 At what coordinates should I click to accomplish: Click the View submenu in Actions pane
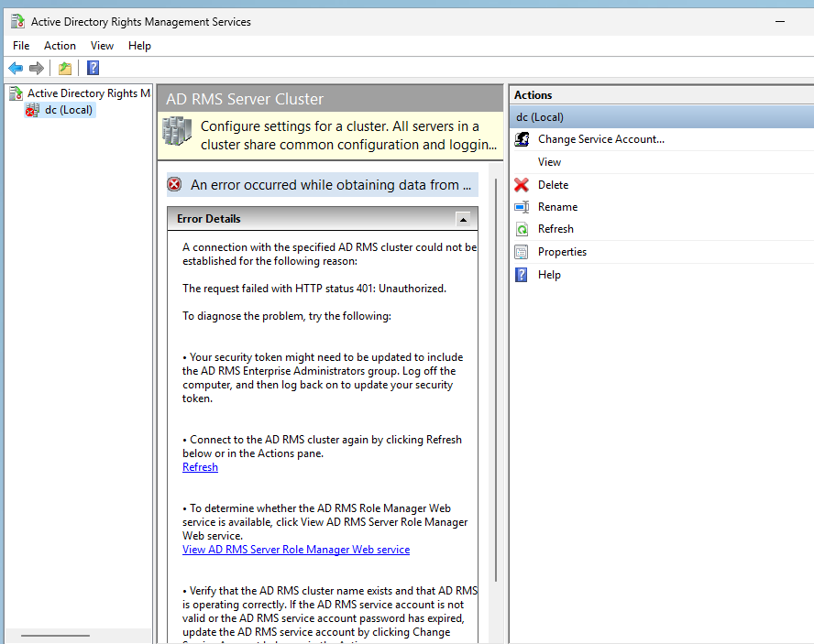[x=549, y=162]
